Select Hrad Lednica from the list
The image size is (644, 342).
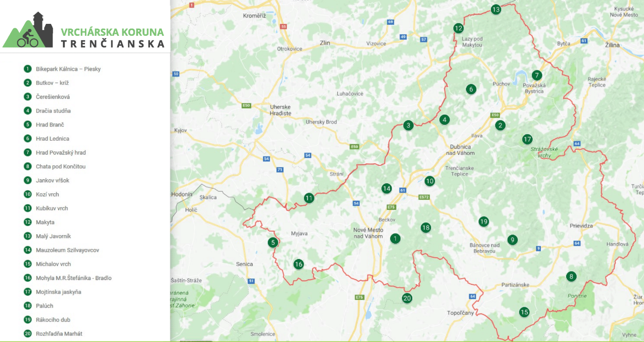(x=53, y=139)
